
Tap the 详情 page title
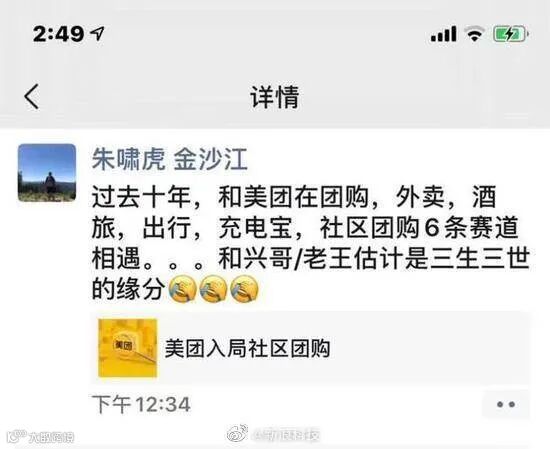pyautogui.click(x=275, y=96)
